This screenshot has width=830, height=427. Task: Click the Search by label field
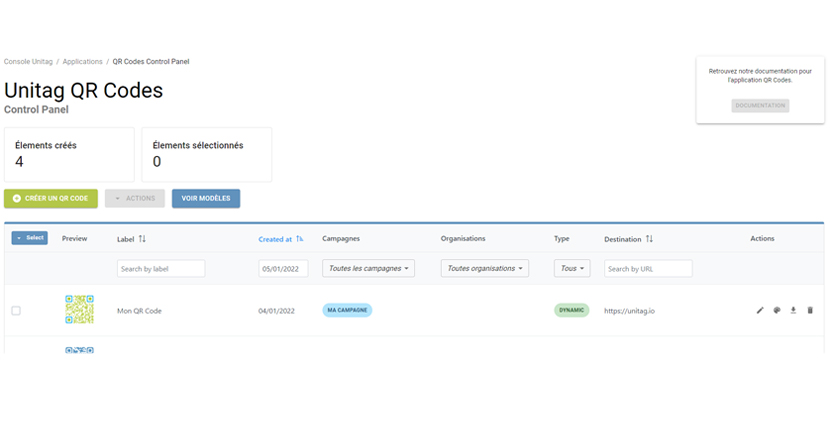pyautogui.click(x=161, y=269)
